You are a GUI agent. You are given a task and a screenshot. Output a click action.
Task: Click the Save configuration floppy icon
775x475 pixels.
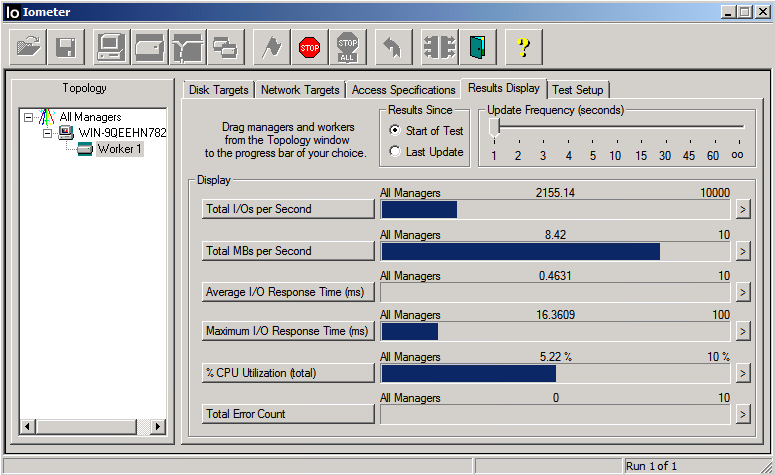[x=66, y=47]
